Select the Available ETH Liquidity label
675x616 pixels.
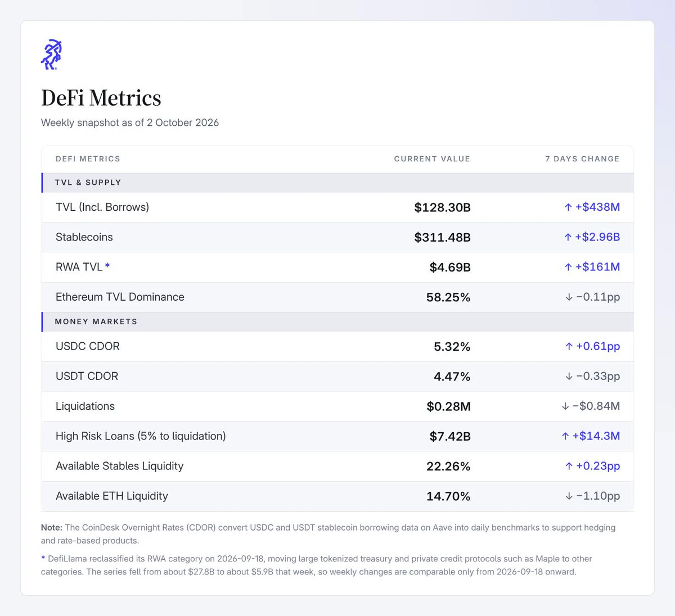tap(112, 496)
